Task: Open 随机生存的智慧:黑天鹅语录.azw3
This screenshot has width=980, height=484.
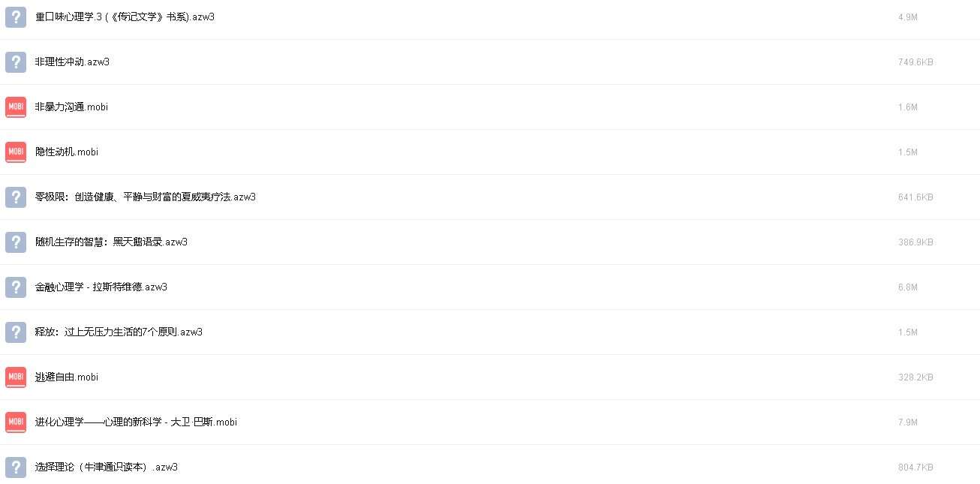Action: pos(111,242)
